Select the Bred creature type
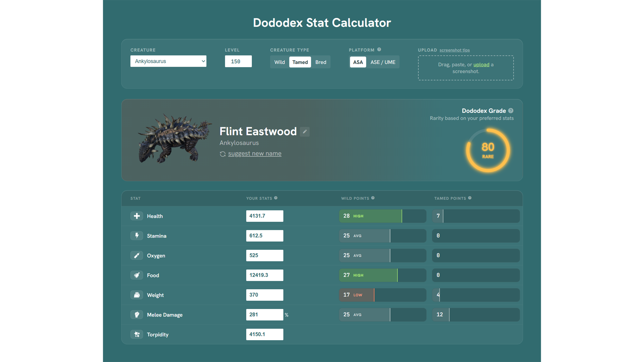Screen dimensions: 644x362 (x=321, y=62)
